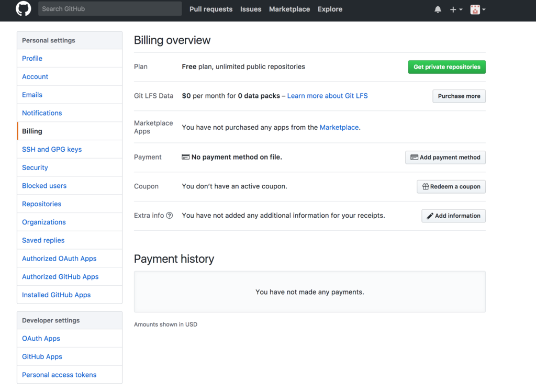Click 'Amounts shown in USD' note
The width and height of the screenshot is (536, 392).
point(165,324)
